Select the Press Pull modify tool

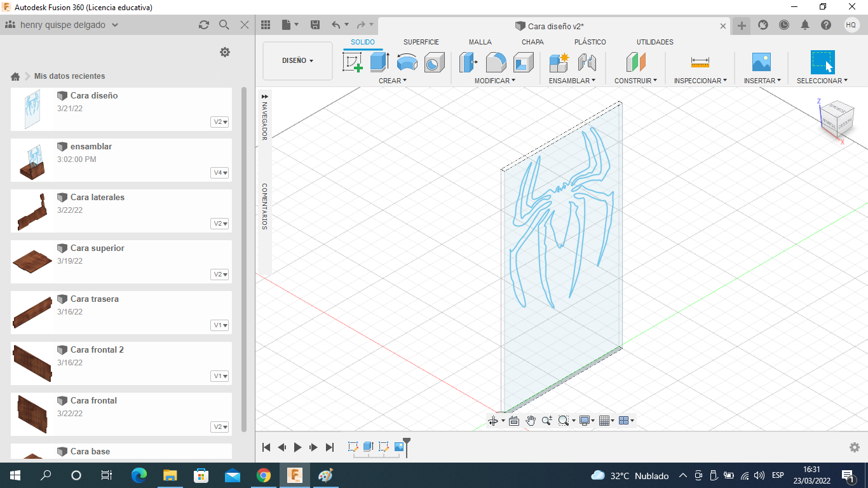[x=468, y=62]
